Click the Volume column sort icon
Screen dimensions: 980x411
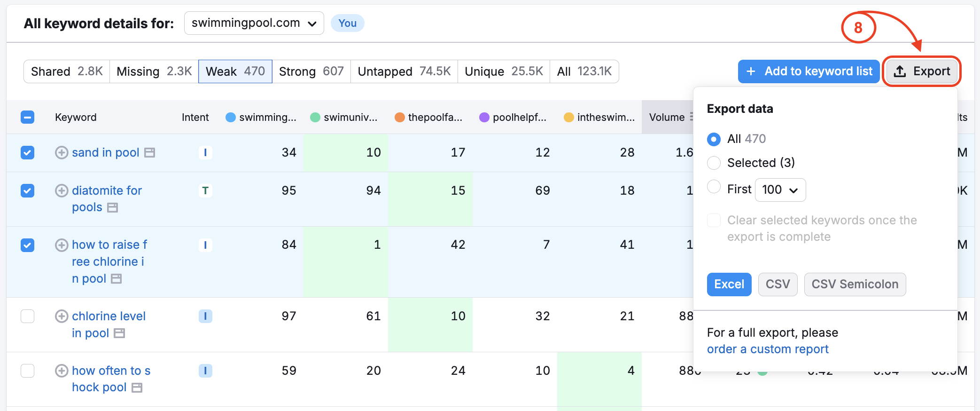tap(691, 117)
